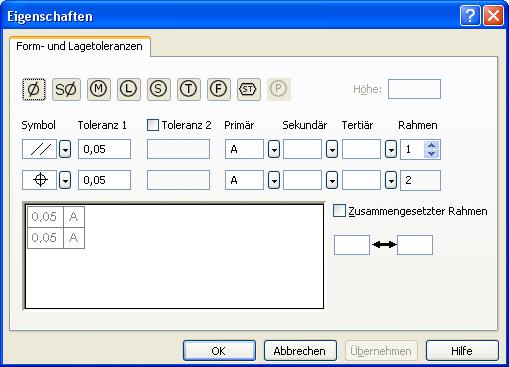Screen dimensions: 509x367
Task: Insert the diameter symbol
Action: pyautogui.click(x=34, y=89)
